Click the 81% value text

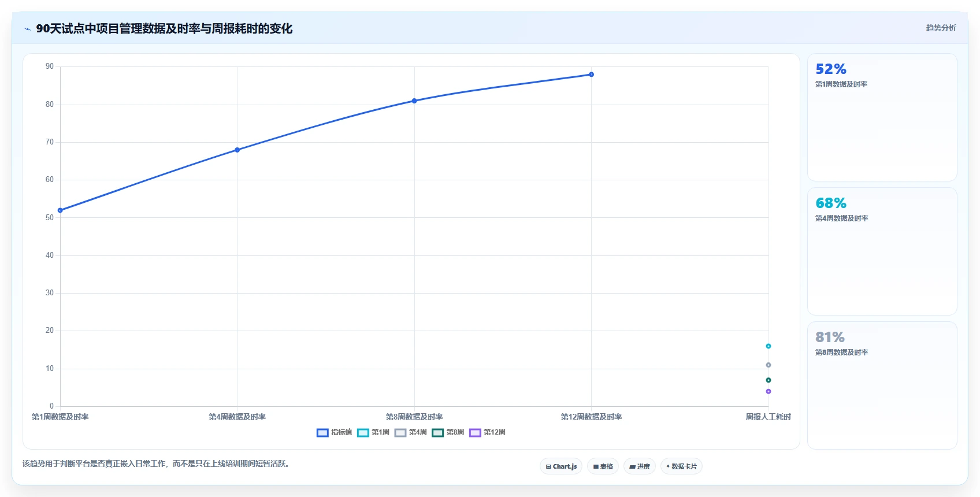830,337
